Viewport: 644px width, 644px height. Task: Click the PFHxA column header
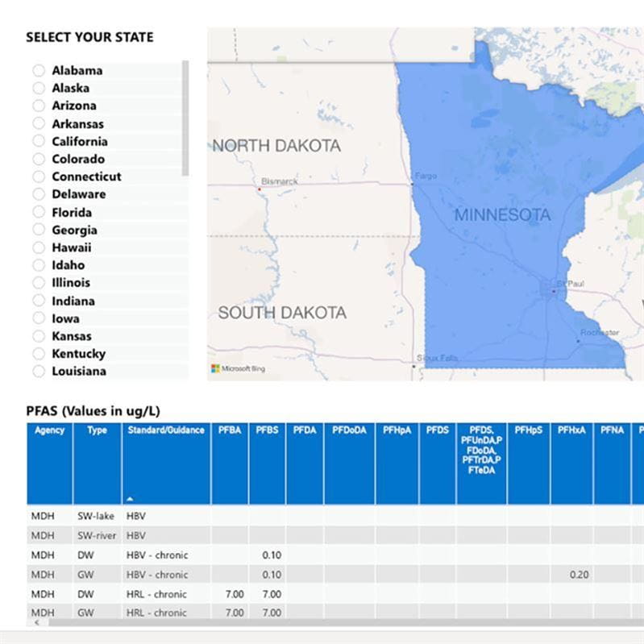pos(571,430)
